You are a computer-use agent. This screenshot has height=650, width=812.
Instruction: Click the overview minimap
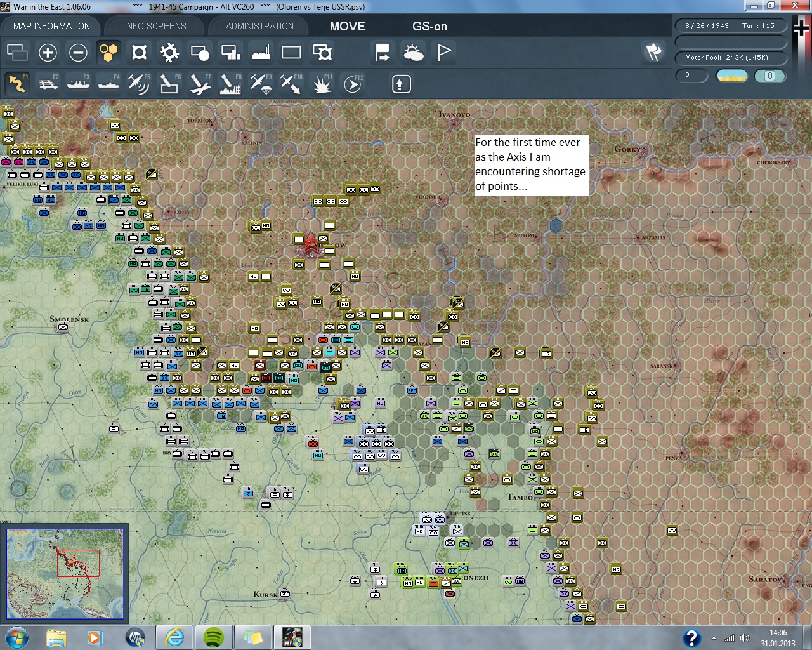click(65, 574)
